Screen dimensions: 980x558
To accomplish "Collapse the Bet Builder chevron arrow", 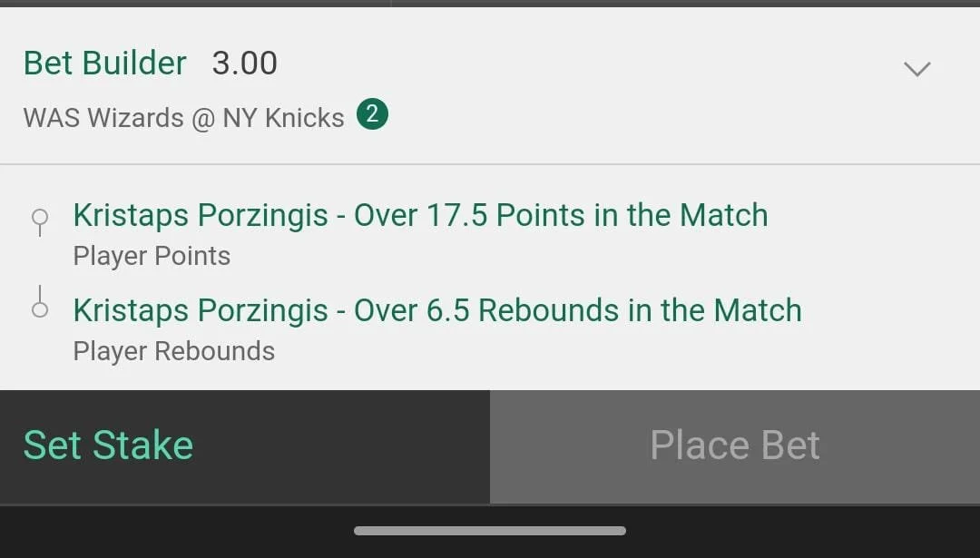I will click(x=916, y=67).
